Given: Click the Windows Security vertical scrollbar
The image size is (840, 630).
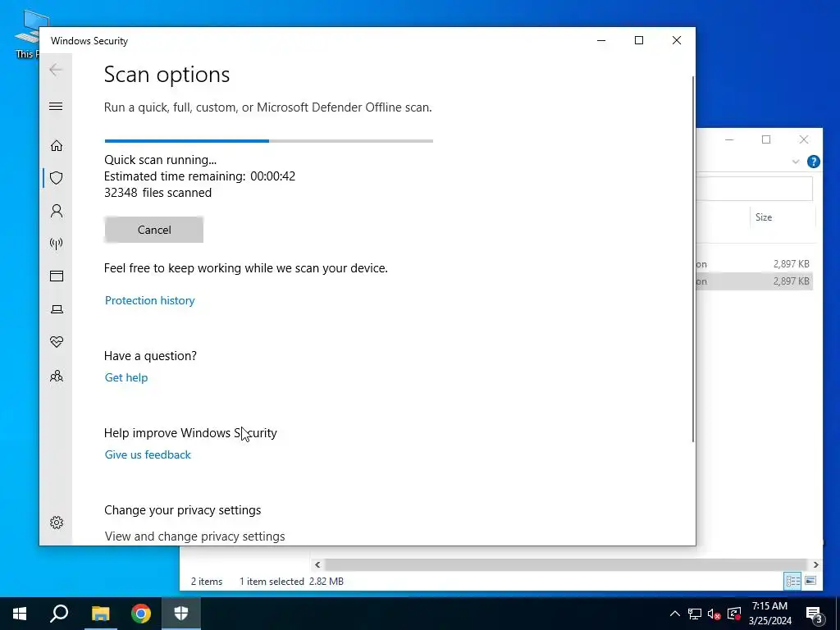Looking at the screenshot, I should click(x=693, y=258).
